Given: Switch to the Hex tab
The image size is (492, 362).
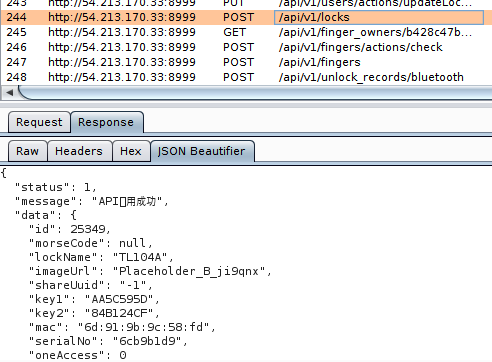Looking at the screenshot, I should click(x=131, y=151).
